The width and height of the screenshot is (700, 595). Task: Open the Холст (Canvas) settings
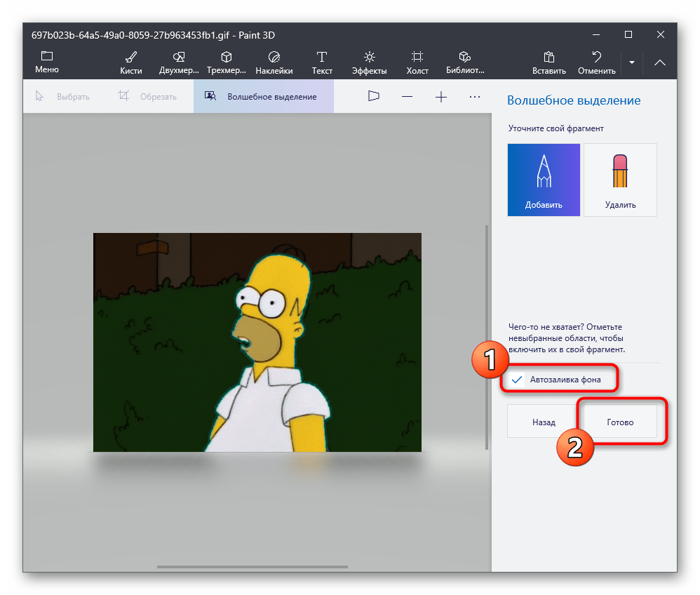(x=417, y=62)
